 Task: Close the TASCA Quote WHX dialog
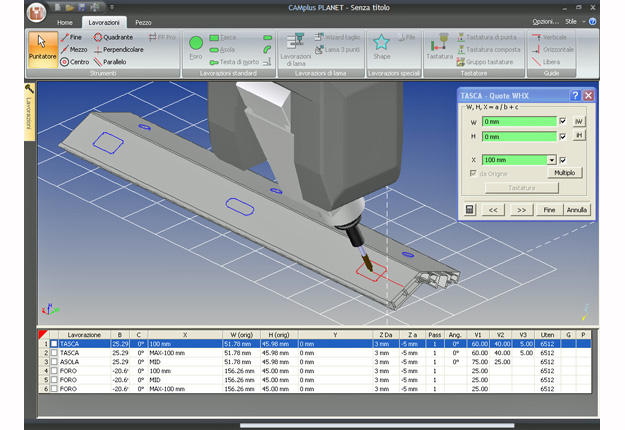[x=588, y=95]
